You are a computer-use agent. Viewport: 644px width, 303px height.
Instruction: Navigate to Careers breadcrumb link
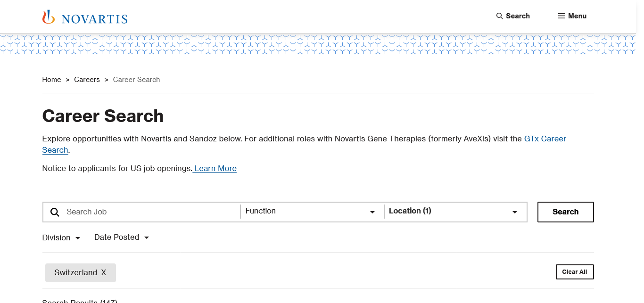87,80
